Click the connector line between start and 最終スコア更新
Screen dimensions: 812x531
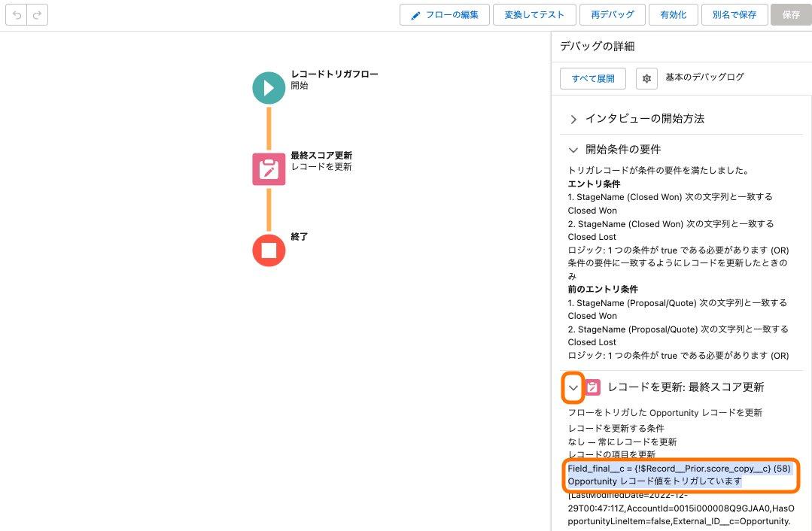tap(268, 124)
